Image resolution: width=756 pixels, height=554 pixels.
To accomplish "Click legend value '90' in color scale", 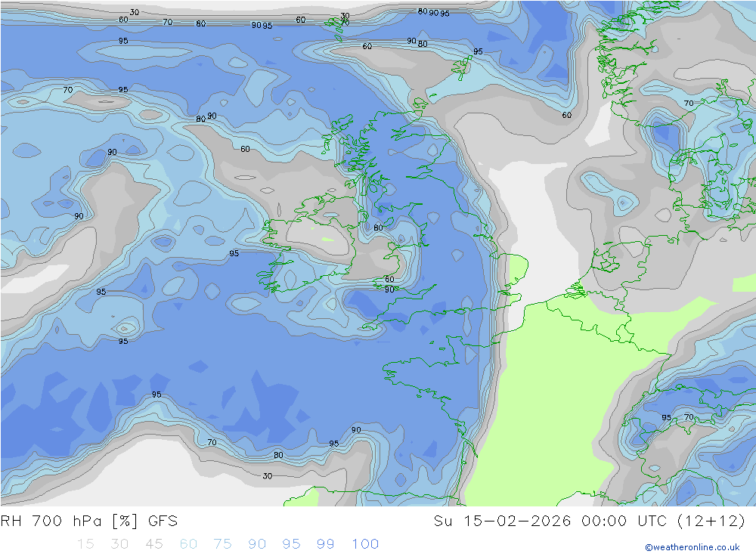I will (257, 544).
